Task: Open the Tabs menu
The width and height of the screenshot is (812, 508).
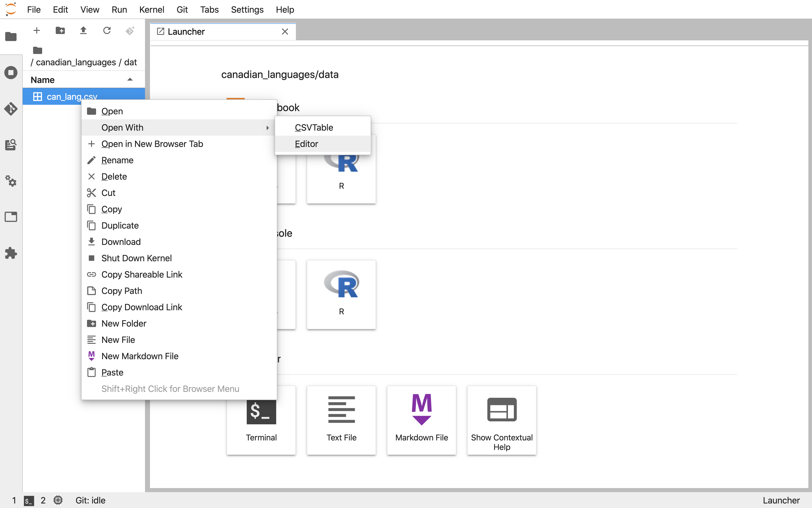Action: pyautogui.click(x=209, y=9)
